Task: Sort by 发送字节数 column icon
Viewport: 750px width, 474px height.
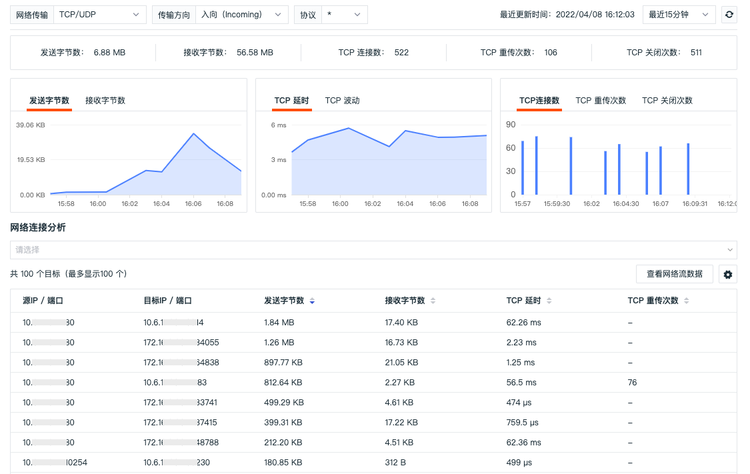Action: click(x=312, y=301)
